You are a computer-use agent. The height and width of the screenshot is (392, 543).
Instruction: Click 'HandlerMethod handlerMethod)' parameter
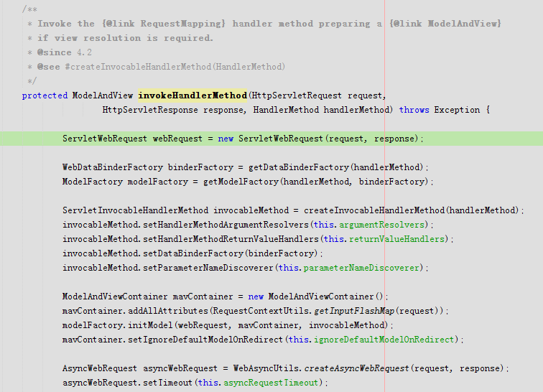point(323,110)
